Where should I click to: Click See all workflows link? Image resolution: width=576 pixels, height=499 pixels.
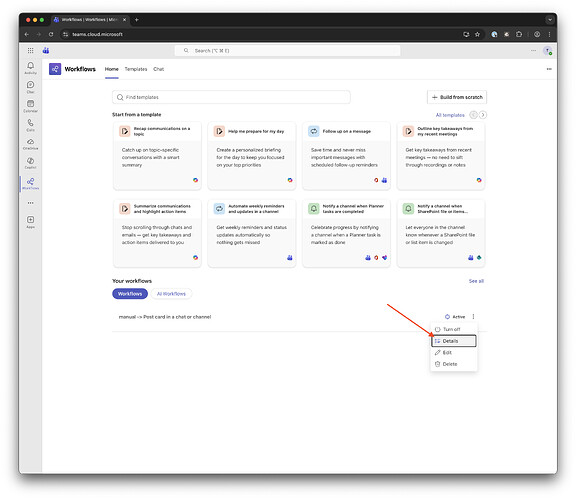pyautogui.click(x=476, y=281)
